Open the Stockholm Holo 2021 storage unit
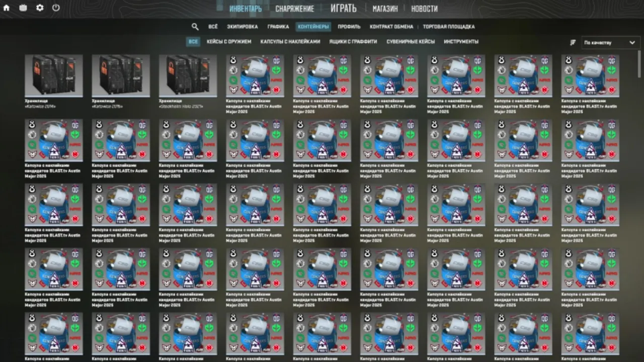Screen dimensions: 644x362 pos(188,75)
